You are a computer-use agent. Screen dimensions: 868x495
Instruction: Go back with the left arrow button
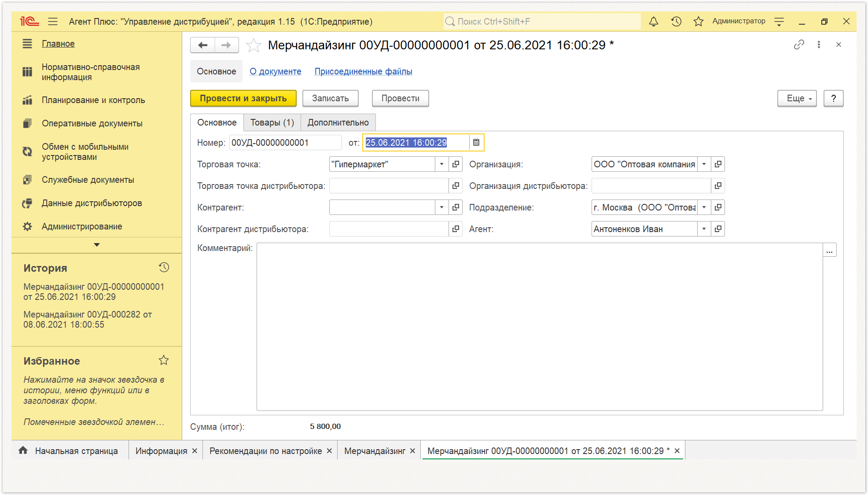203,45
